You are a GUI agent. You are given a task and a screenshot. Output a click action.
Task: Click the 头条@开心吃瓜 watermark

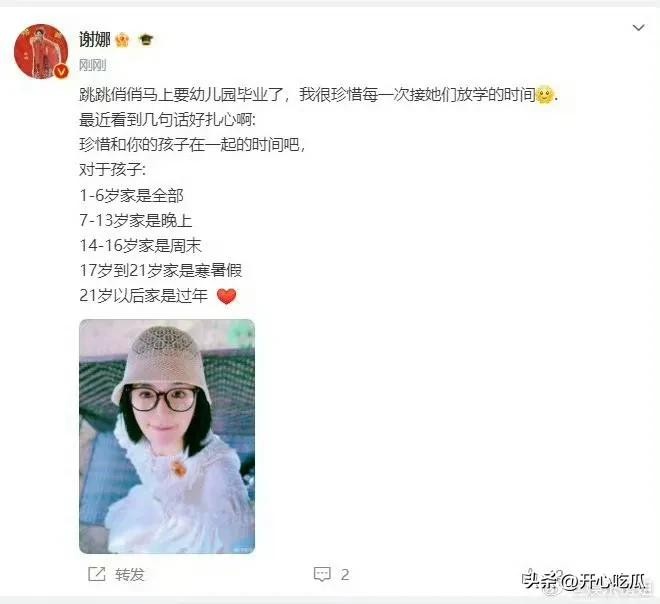coord(584,581)
